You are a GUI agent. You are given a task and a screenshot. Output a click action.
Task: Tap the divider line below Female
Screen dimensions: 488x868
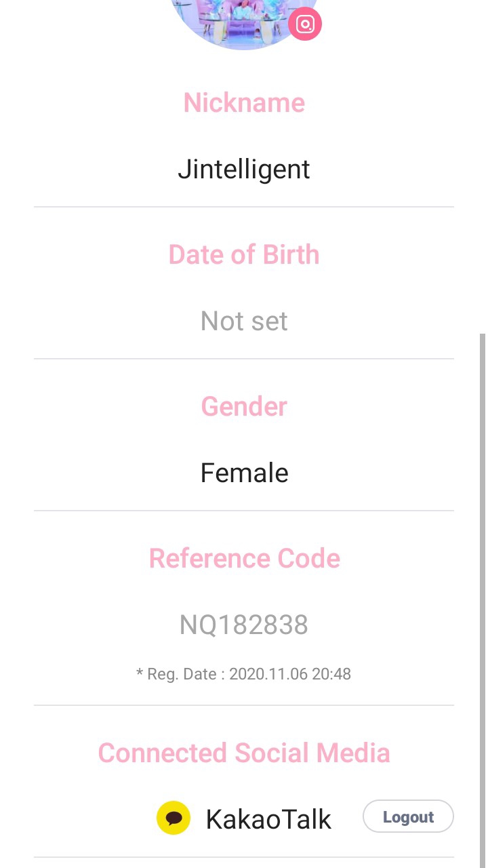[244, 511]
